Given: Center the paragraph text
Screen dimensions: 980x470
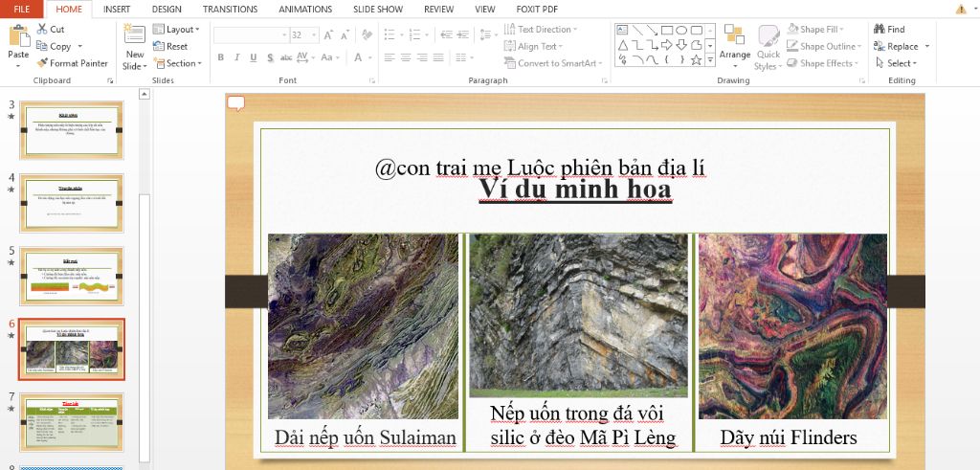Looking at the screenshot, I should (x=406, y=57).
